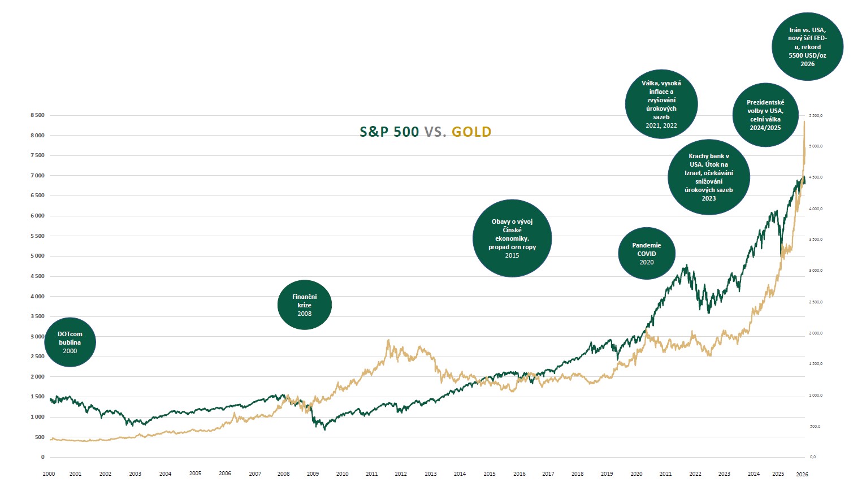This screenshot has height=504, width=866.
Task: Click the DOTcom bublina 2000 bubble
Action: click(70, 342)
